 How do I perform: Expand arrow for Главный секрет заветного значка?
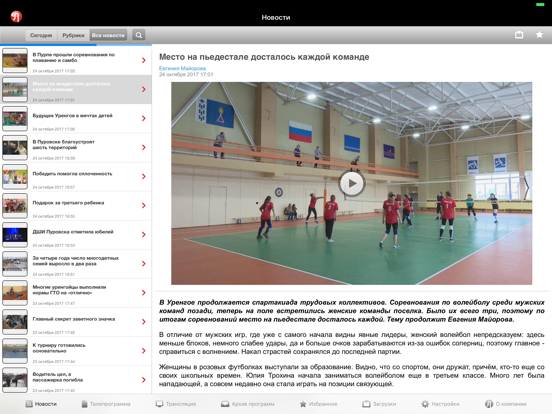tap(144, 322)
